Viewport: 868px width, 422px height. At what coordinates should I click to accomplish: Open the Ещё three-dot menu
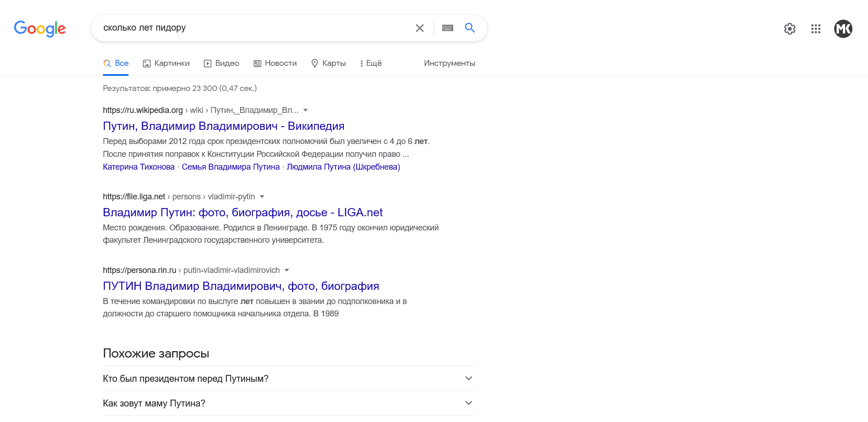pyautogui.click(x=371, y=63)
